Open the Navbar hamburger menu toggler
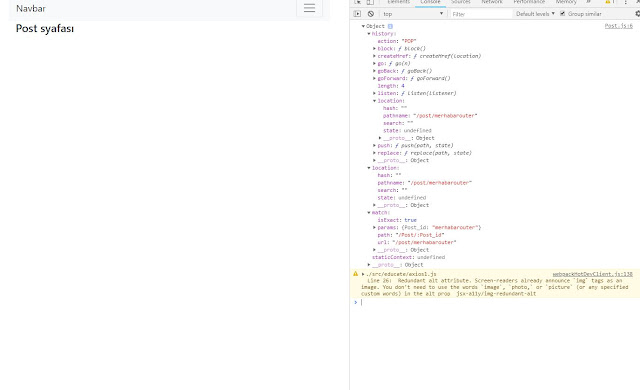The height and width of the screenshot is (390, 640). tap(309, 8)
